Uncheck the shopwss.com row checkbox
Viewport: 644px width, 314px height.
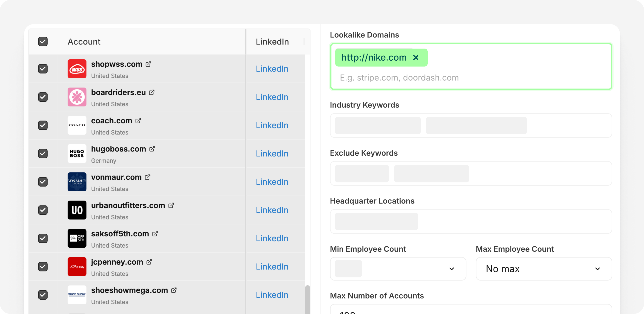43,69
